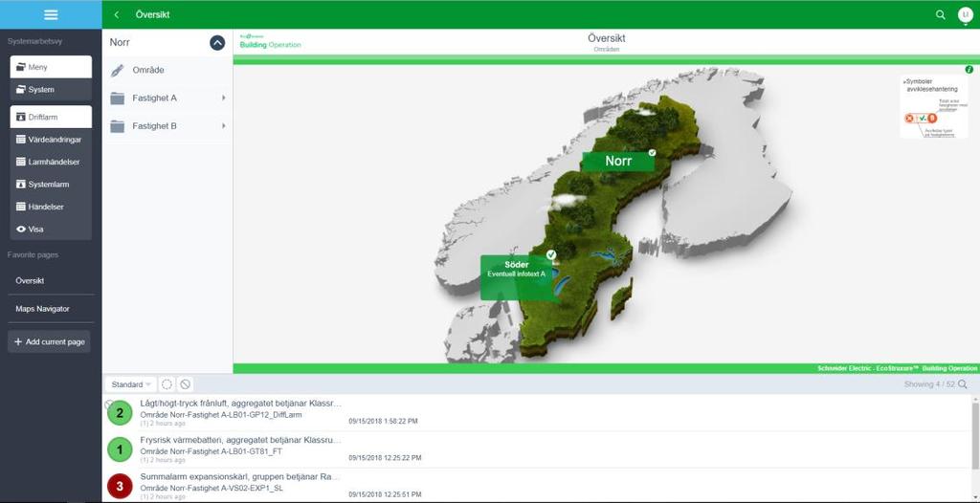The image size is (980, 503).
Task: Open Värdeändringar in the sidebar
Action: pyautogui.click(x=51, y=140)
